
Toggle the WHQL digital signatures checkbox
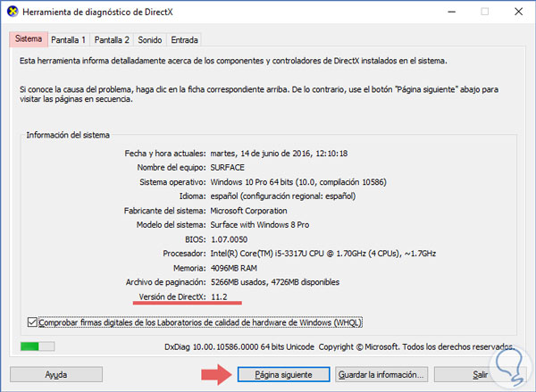tap(32, 322)
